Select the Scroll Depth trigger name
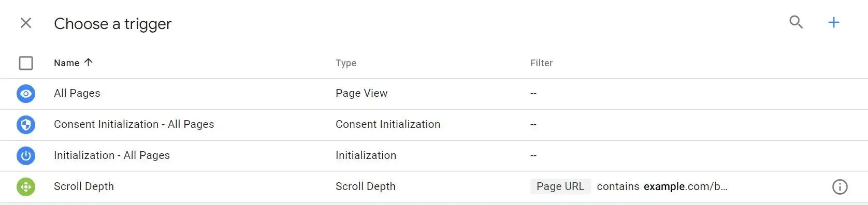This screenshot has height=205, width=868. click(84, 186)
